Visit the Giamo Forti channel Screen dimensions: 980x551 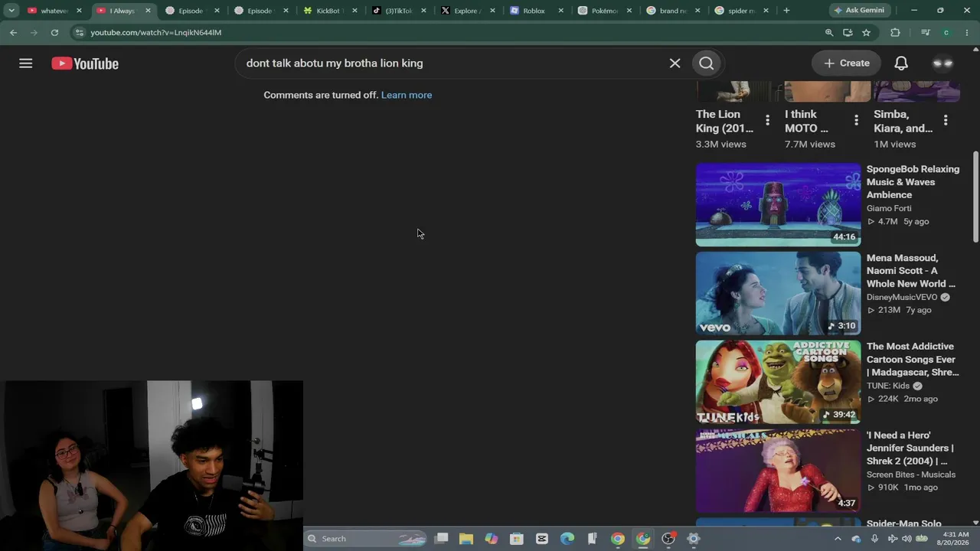click(x=889, y=208)
